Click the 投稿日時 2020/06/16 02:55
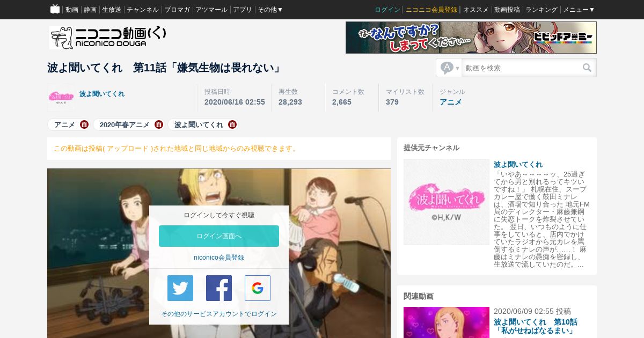 [x=235, y=102]
